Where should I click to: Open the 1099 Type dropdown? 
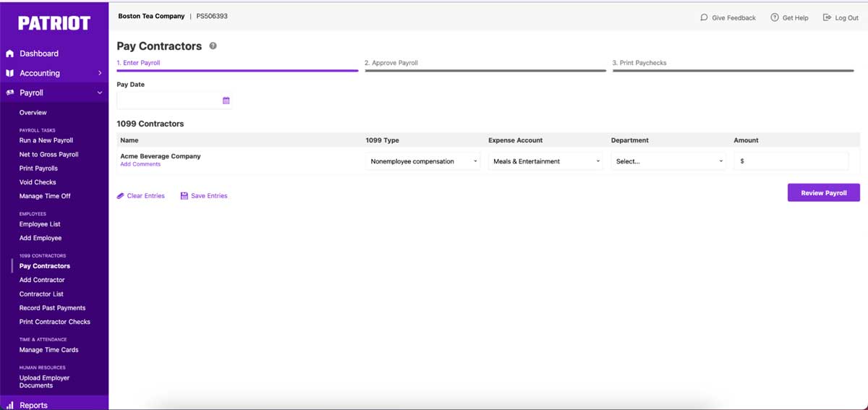[423, 161]
